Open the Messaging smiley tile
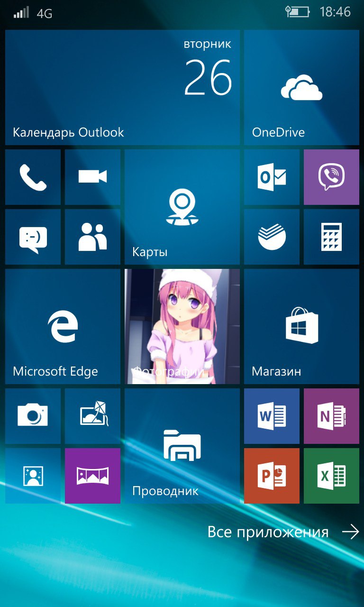 coord(33,237)
